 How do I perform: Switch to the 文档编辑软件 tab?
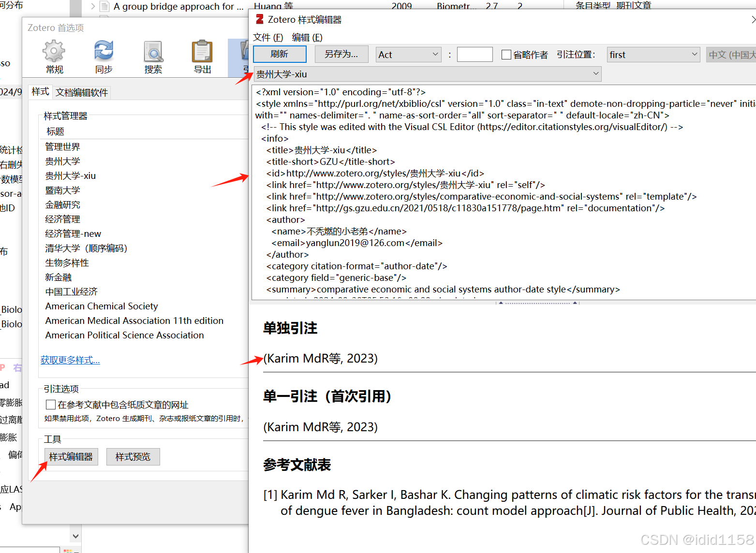pyautogui.click(x=81, y=92)
